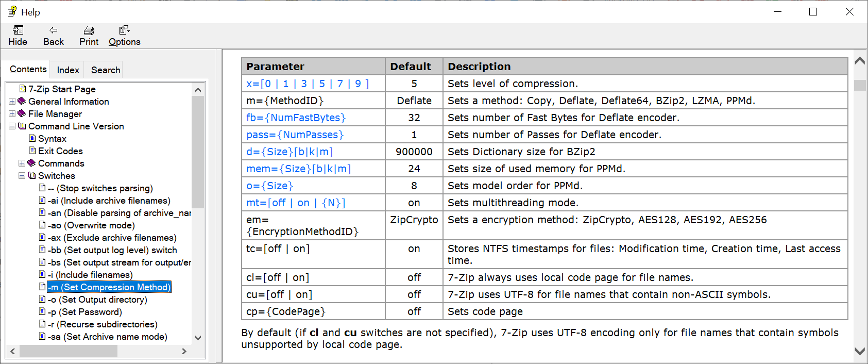Collapse the Command Line Version node

(x=12, y=126)
